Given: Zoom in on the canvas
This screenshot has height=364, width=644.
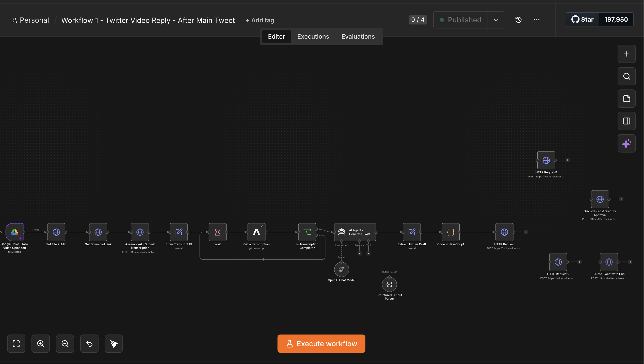Looking at the screenshot, I should 41,344.
